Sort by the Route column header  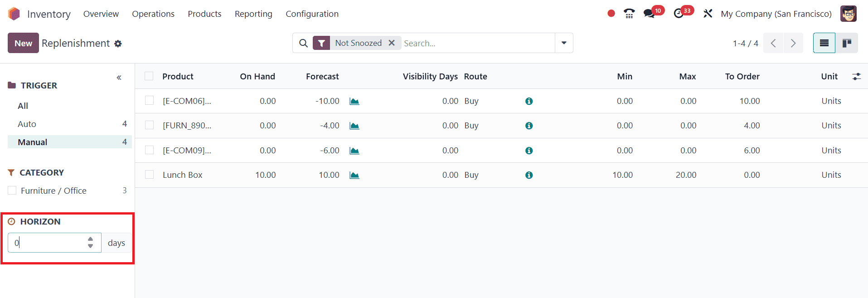pyautogui.click(x=475, y=76)
